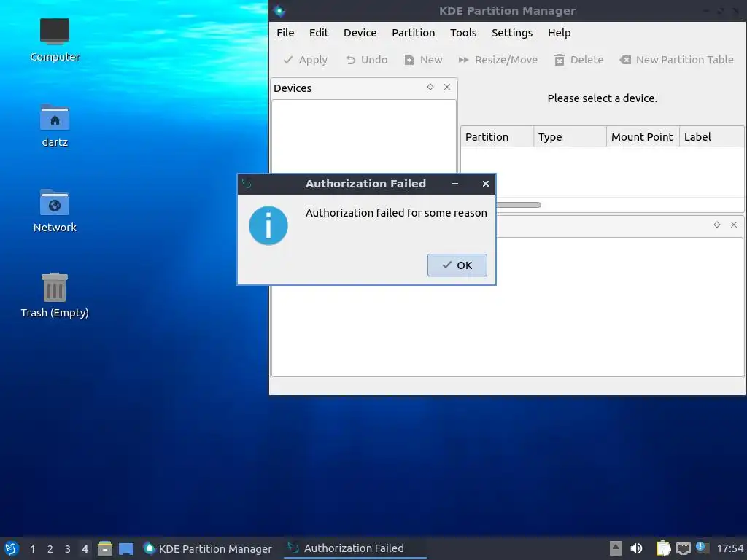
Task: Click the network connection tray icon
Action: 683,548
